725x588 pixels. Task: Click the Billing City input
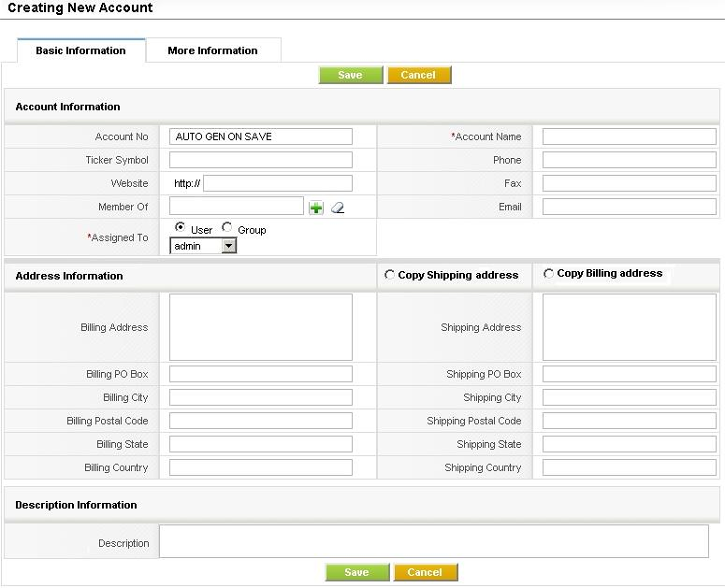click(261, 397)
